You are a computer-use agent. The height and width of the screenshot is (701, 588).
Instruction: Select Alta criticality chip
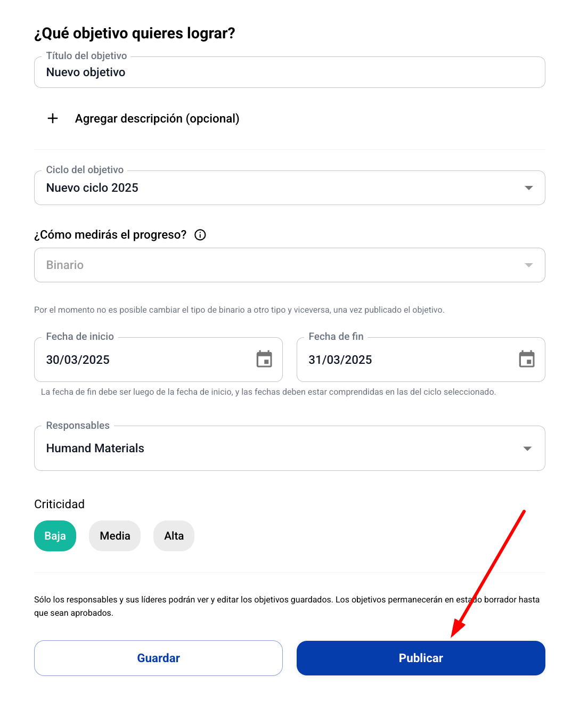(174, 536)
